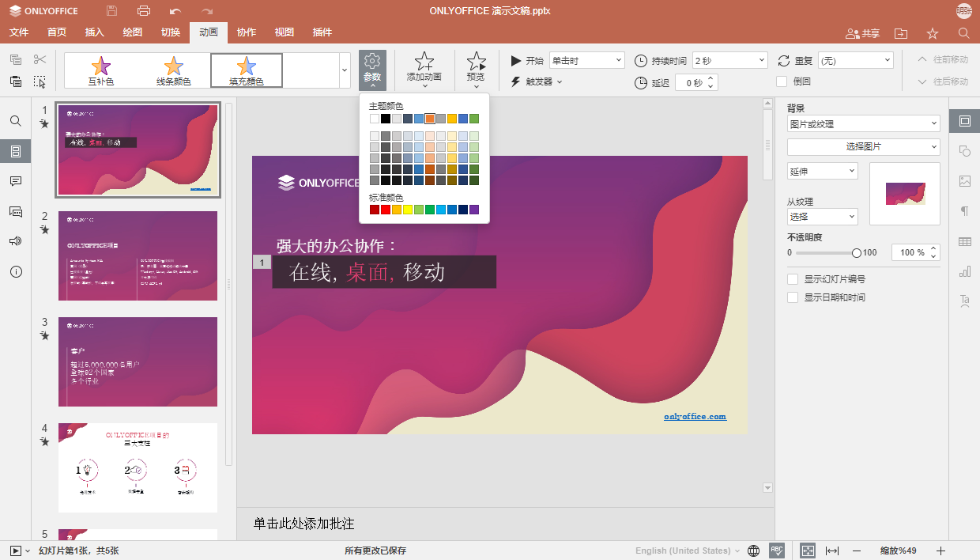
Task: Switch to the 首页 tab
Action: click(x=57, y=32)
